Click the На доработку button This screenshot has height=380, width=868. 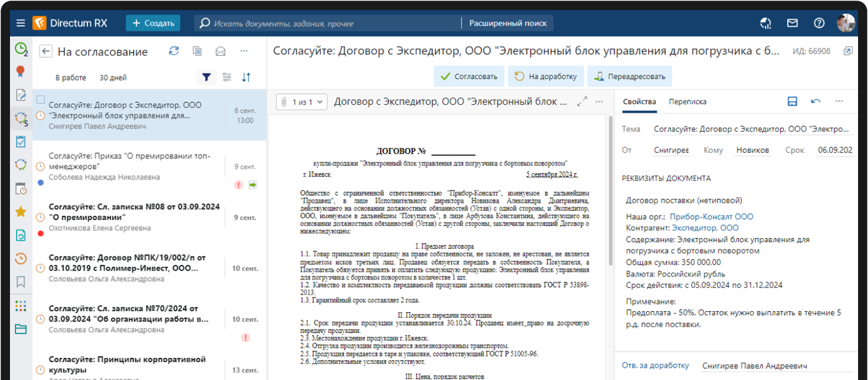tap(546, 76)
